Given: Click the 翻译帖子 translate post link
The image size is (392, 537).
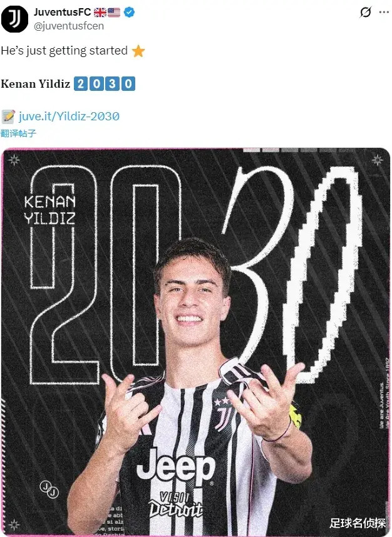Looking at the screenshot, I should [18, 133].
